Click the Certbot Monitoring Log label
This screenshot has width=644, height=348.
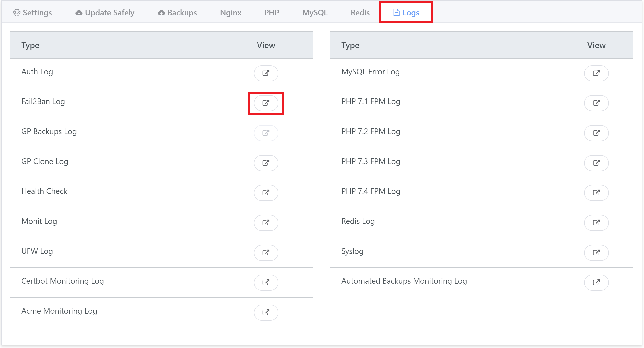pos(62,281)
